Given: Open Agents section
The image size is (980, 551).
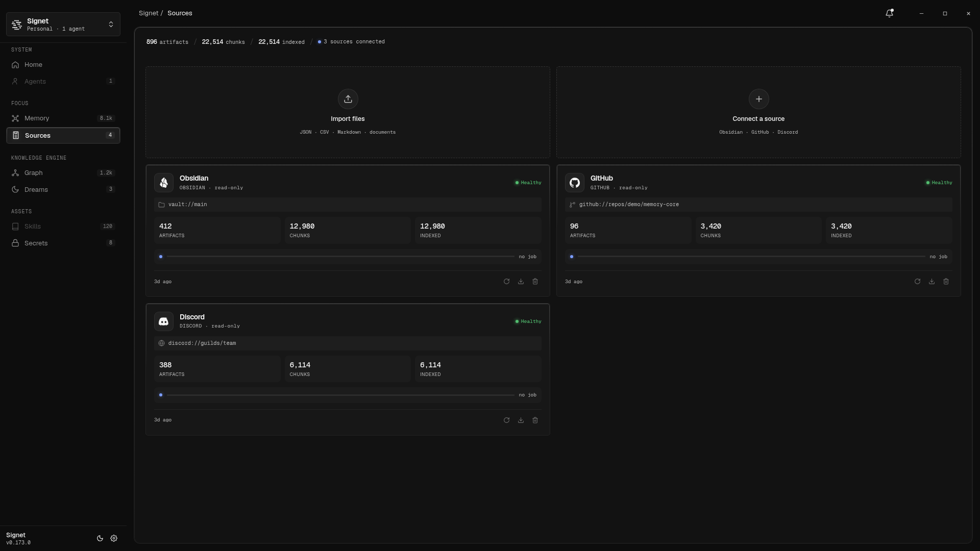Looking at the screenshot, I should point(63,81).
